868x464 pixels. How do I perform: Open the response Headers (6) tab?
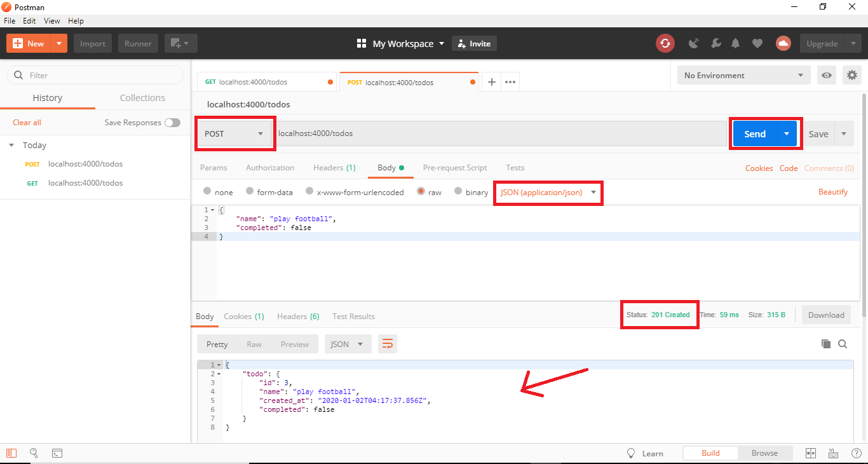tap(298, 316)
